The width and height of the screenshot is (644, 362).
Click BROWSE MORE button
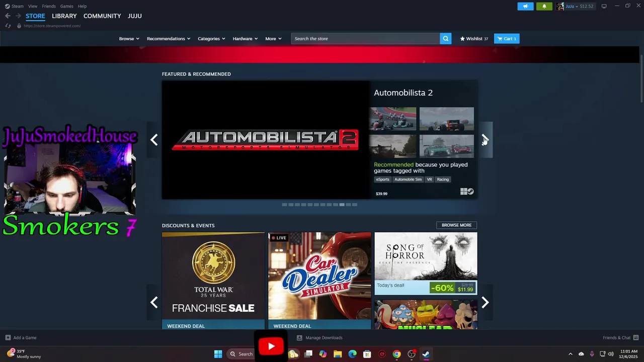pyautogui.click(x=456, y=225)
